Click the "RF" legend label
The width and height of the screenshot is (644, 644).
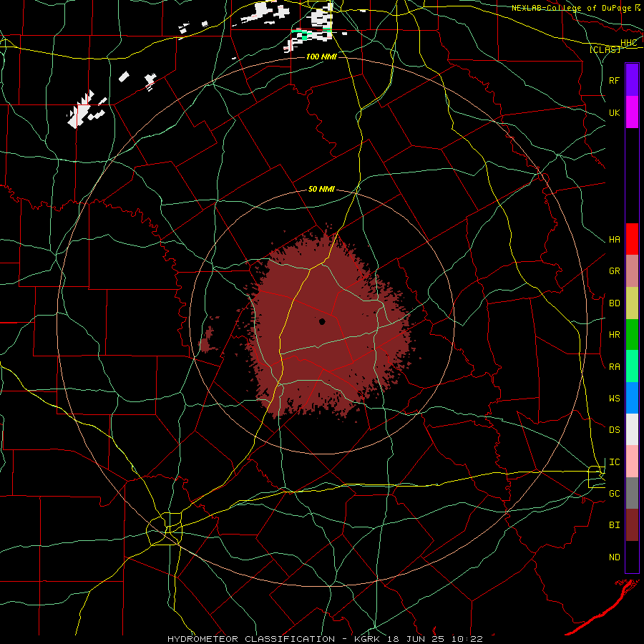click(615, 80)
